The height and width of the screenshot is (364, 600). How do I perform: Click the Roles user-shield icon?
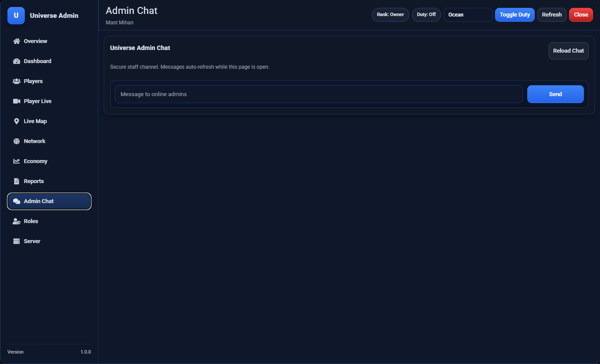pyautogui.click(x=17, y=221)
